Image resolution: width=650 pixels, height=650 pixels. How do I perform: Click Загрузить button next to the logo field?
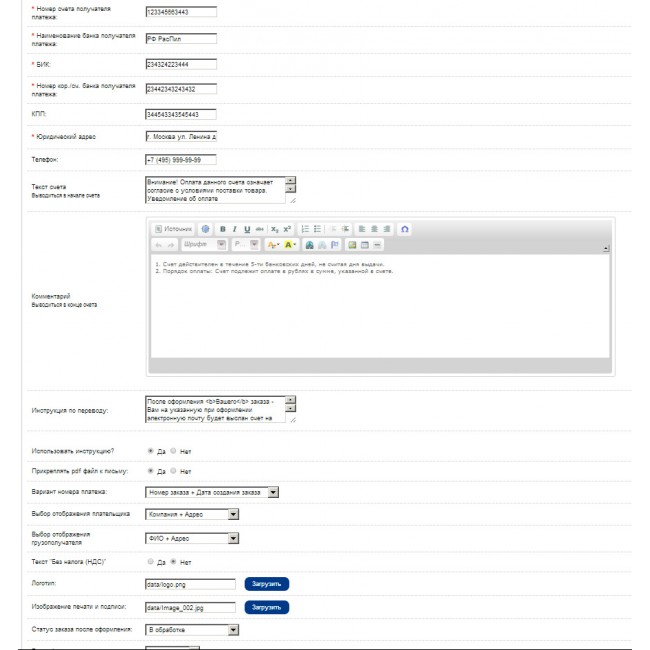(x=266, y=584)
